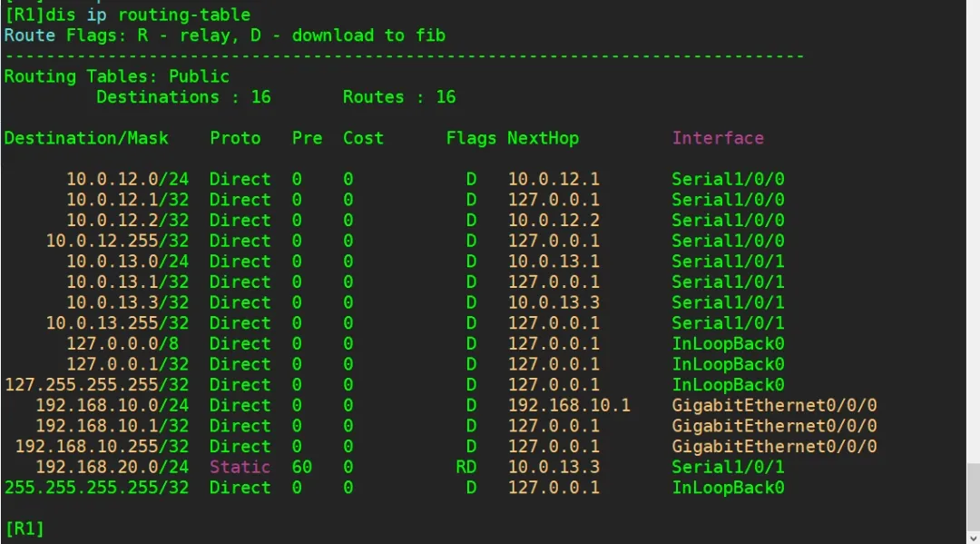Click the 'Routes : 16' count
The image size is (980, 544).
click(398, 97)
